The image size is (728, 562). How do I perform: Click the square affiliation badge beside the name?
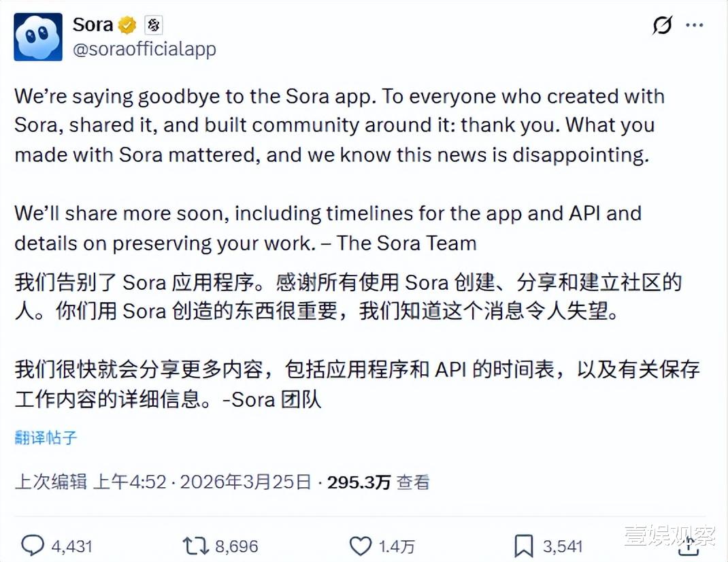[x=154, y=26]
